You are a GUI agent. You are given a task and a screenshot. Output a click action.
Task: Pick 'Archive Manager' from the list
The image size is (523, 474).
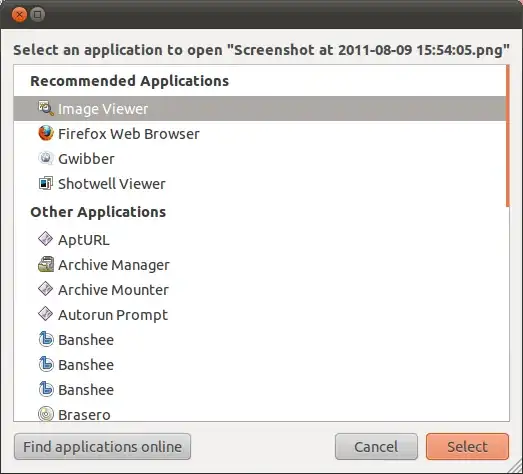tap(260, 265)
